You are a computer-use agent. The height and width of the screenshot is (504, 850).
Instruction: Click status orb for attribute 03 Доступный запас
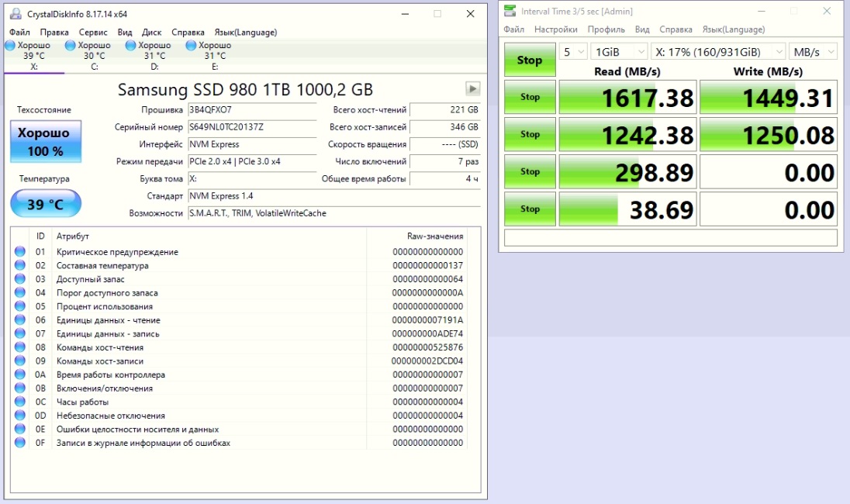pos(20,278)
